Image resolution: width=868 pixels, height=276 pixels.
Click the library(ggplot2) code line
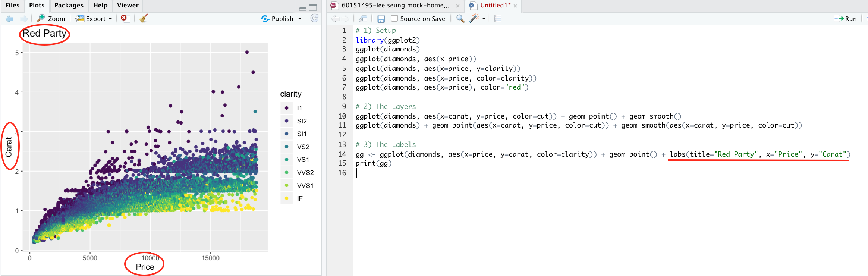(x=388, y=40)
